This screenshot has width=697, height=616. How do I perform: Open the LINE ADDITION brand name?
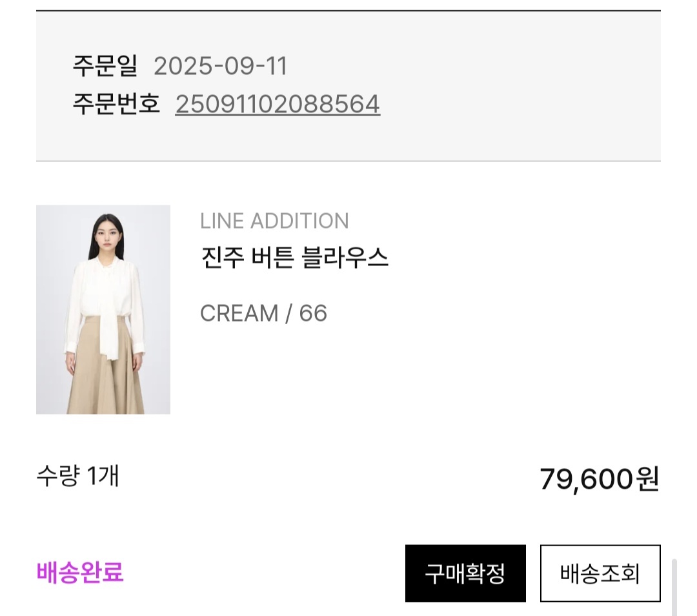coord(274,221)
